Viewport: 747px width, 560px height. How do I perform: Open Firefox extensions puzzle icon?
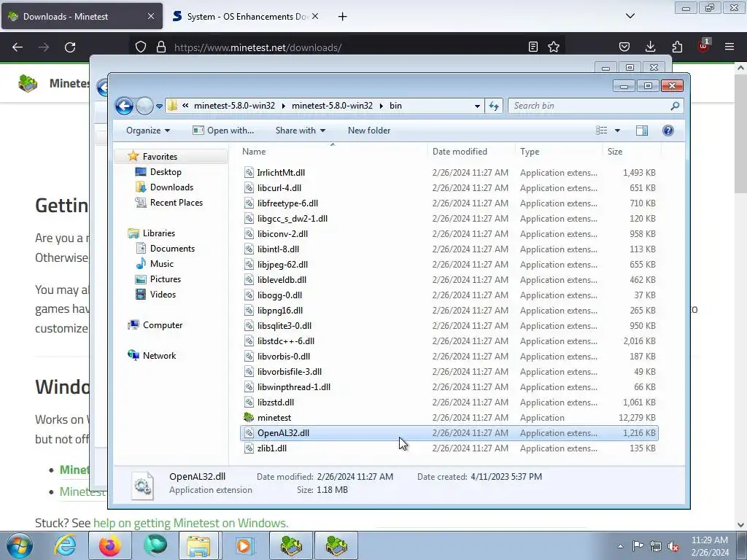tap(677, 47)
